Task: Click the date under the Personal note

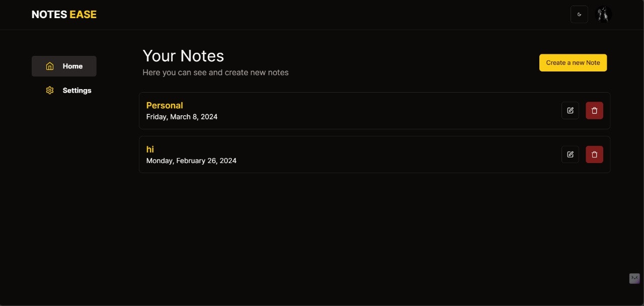Action: 182,116
